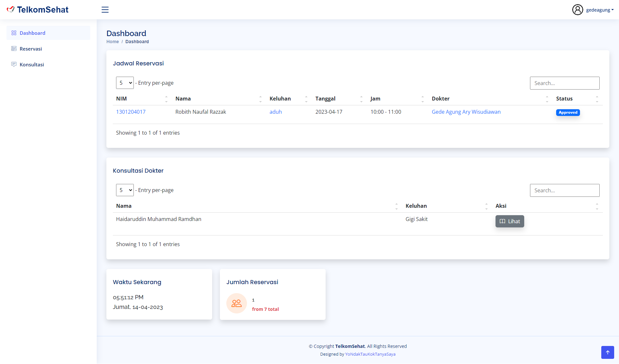The width and height of the screenshot is (619, 364).
Task: Expand the gedeagung user menu
Action: [600, 10]
